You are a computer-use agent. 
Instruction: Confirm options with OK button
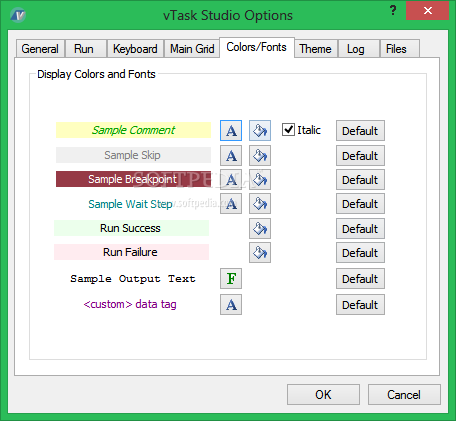click(323, 395)
